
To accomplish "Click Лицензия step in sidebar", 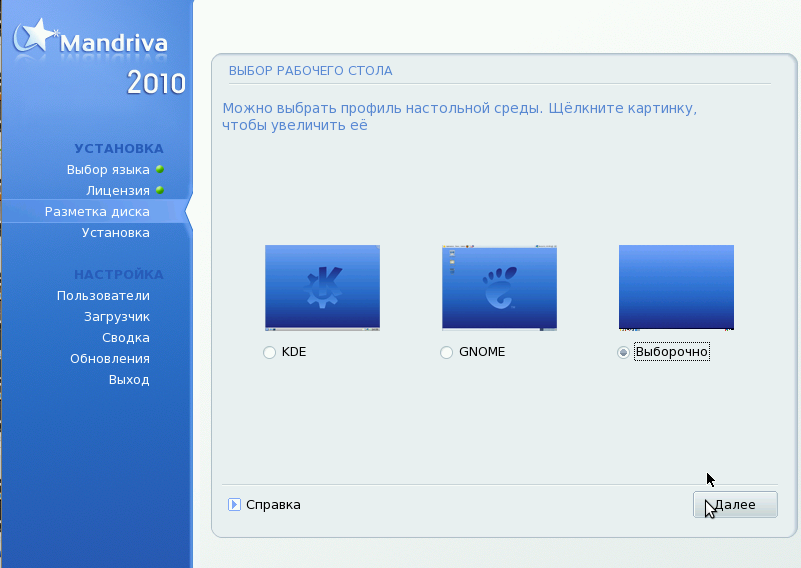I will point(118,191).
